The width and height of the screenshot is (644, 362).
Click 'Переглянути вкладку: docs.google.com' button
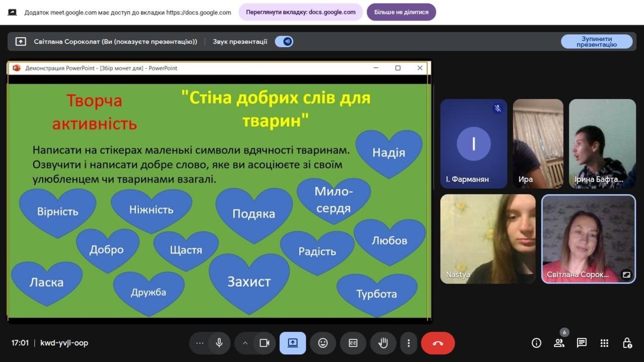click(300, 12)
